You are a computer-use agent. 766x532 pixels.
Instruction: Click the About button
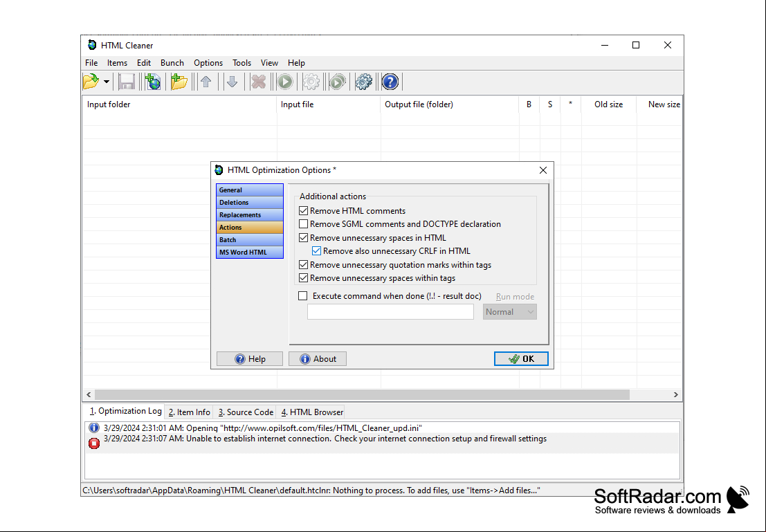[318, 359]
